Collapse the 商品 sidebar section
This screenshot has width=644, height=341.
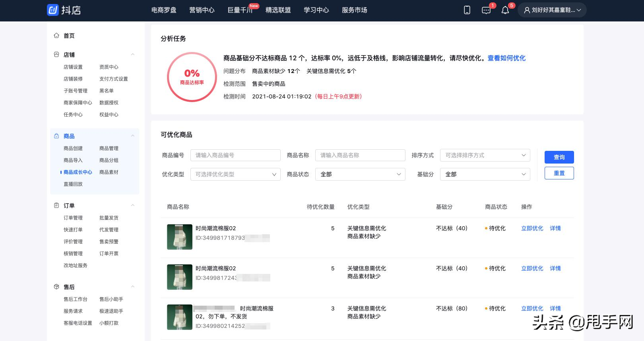(x=133, y=136)
